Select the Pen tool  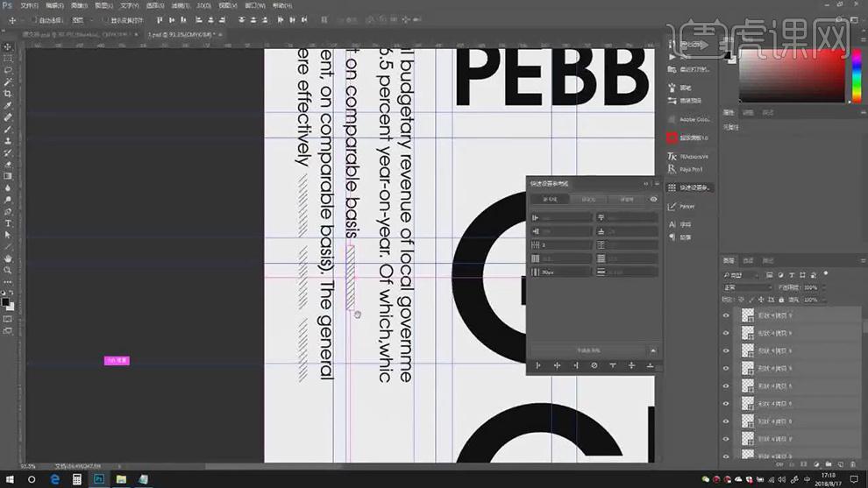pos(8,212)
